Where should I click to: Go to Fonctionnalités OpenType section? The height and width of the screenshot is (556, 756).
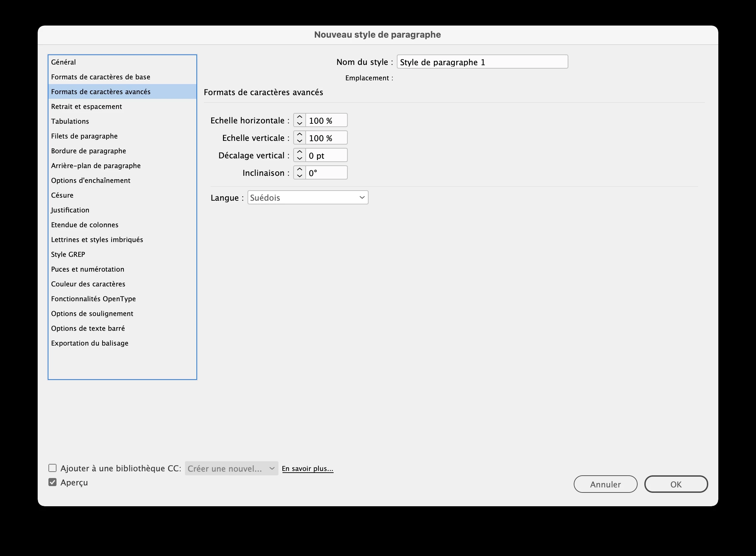[x=93, y=299]
